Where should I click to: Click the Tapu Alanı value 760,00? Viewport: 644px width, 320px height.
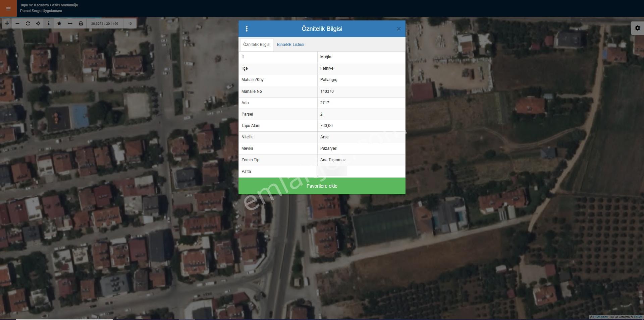(326, 126)
